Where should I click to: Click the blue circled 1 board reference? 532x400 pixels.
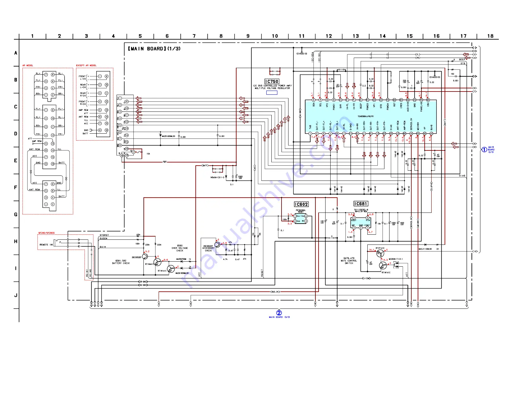[x=484, y=149]
